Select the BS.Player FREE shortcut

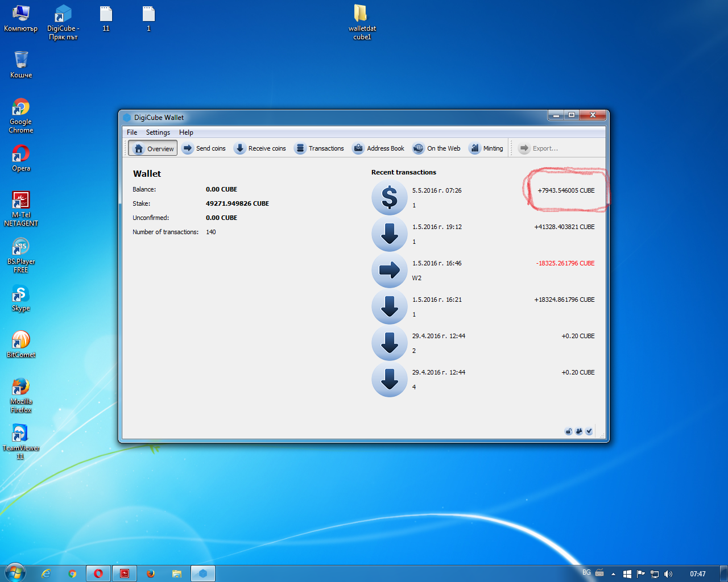21,255
